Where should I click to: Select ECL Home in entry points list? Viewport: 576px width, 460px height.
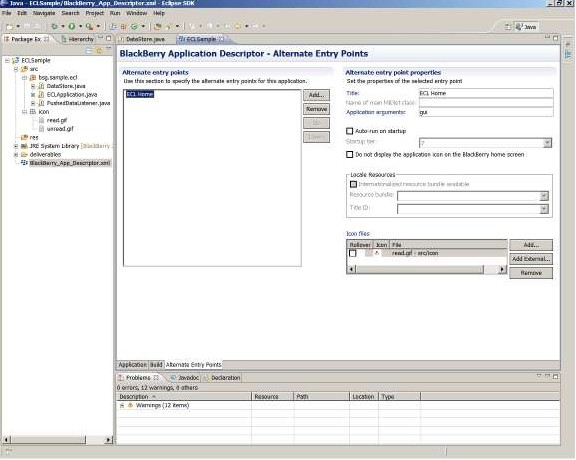pos(140,94)
